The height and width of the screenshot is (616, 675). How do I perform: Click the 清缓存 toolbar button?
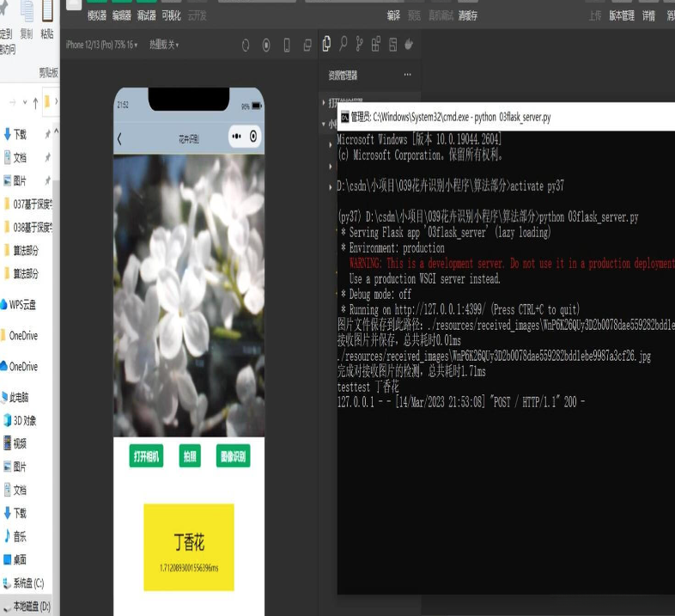(x=467, y=16)
